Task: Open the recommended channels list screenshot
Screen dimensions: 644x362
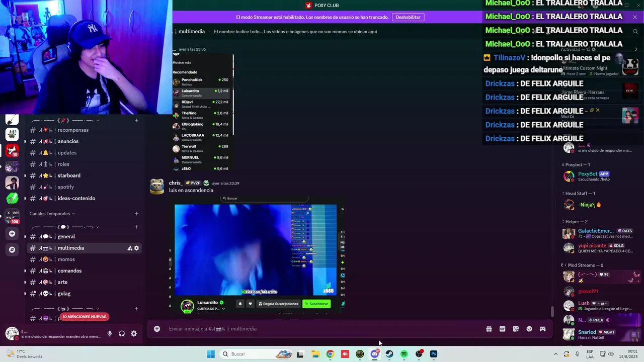Action: [x=203, y=113]
